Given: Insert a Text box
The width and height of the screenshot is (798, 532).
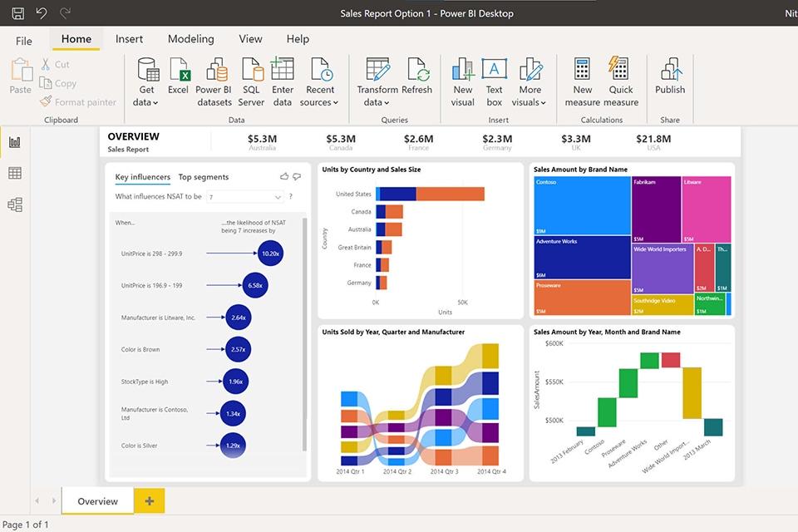Looking at the screenshot, I should (494, 79).
